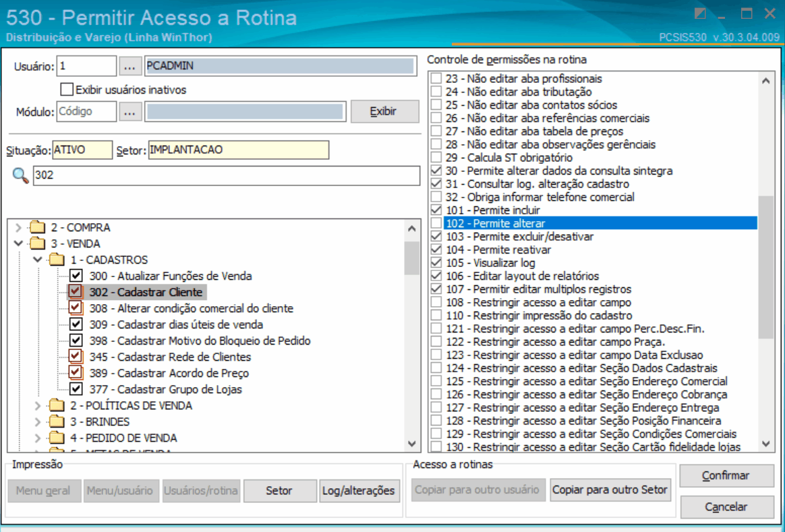Open Log/alterações report
This screenshot has width=785, height=532.
pos(359,490)
